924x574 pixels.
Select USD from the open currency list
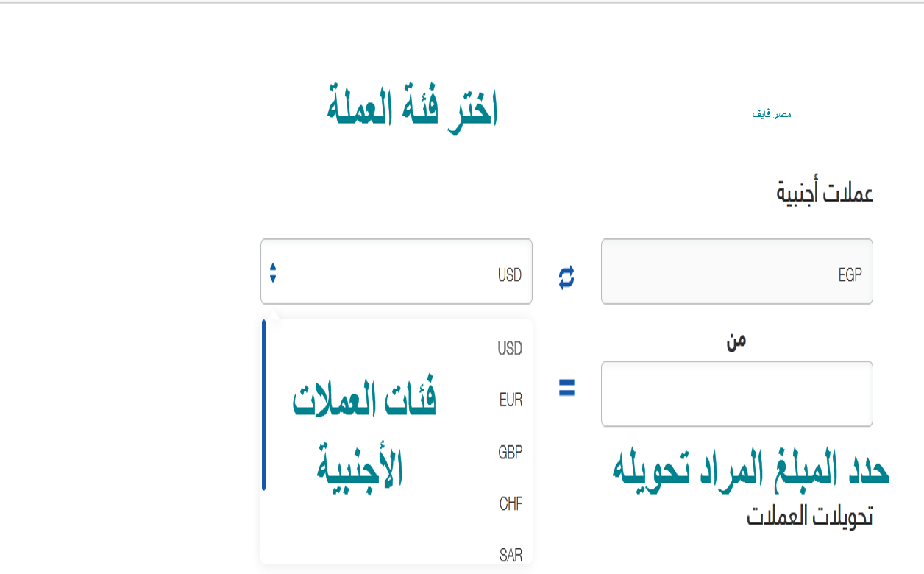[x=509, y=348]
